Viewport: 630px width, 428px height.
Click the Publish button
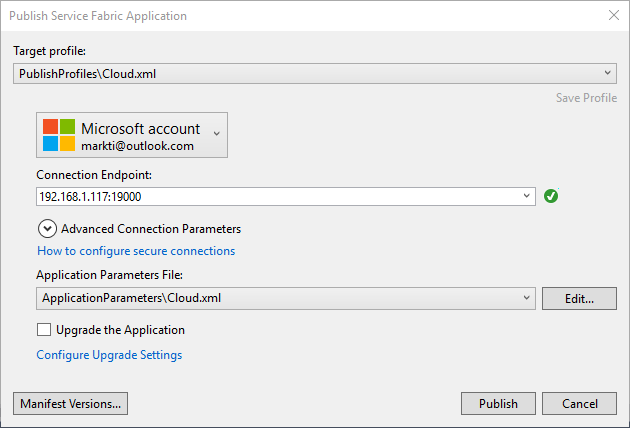point(498,403)
